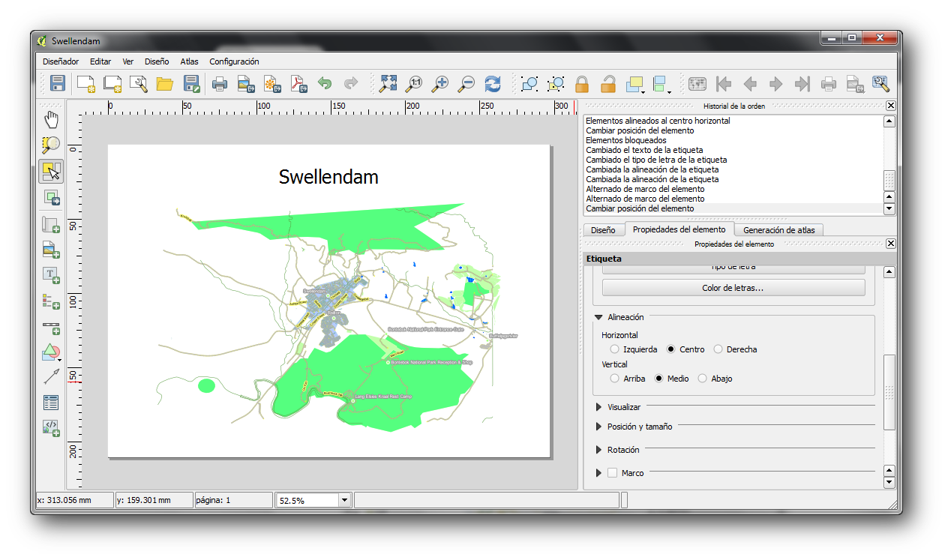Choose Move item content tool

[51, 198]
